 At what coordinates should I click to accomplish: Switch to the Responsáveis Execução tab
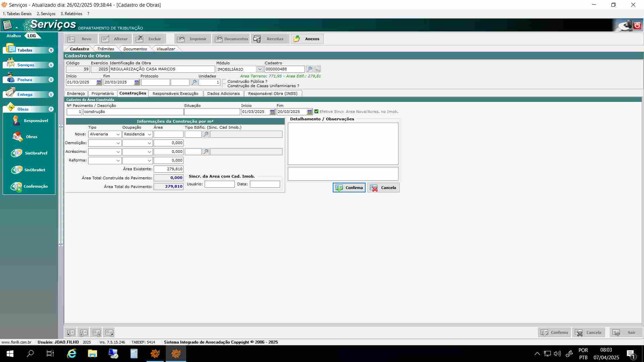[x=175, y=94]
